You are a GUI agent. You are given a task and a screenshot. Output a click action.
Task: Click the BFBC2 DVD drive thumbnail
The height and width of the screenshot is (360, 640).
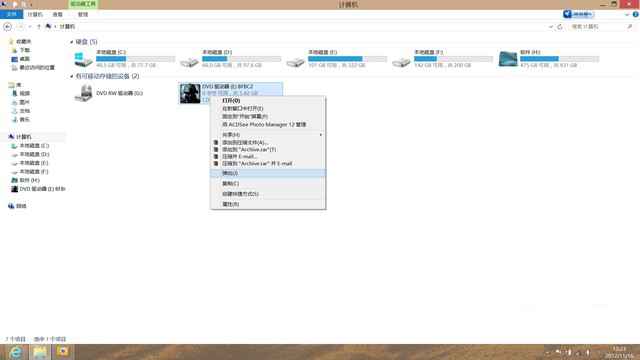190,93
